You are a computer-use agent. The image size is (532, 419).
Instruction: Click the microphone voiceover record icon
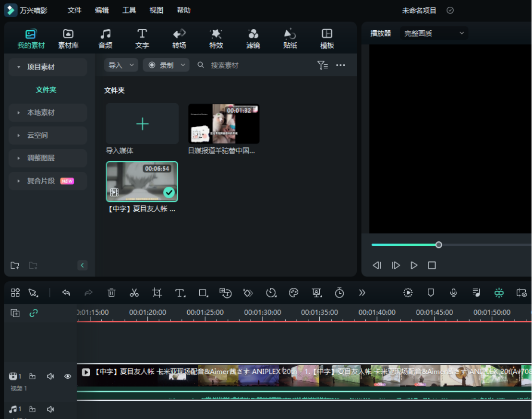(453, 293)
